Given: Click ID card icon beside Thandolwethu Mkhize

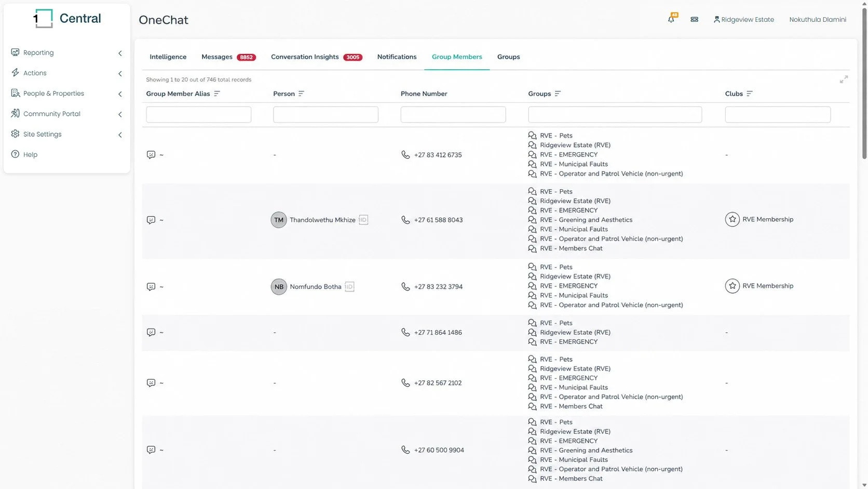Looking at the screenshot, I should point(363,220).
